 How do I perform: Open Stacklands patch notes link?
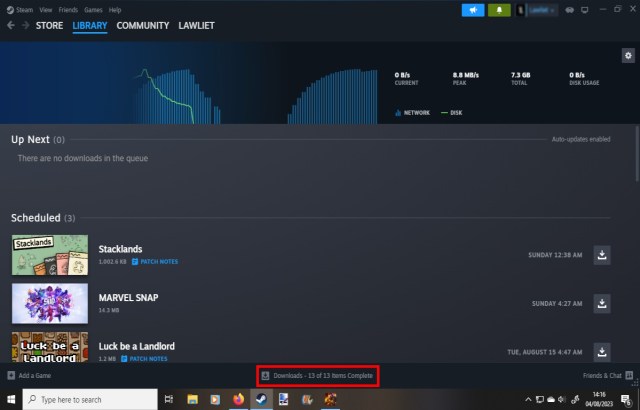153,260
